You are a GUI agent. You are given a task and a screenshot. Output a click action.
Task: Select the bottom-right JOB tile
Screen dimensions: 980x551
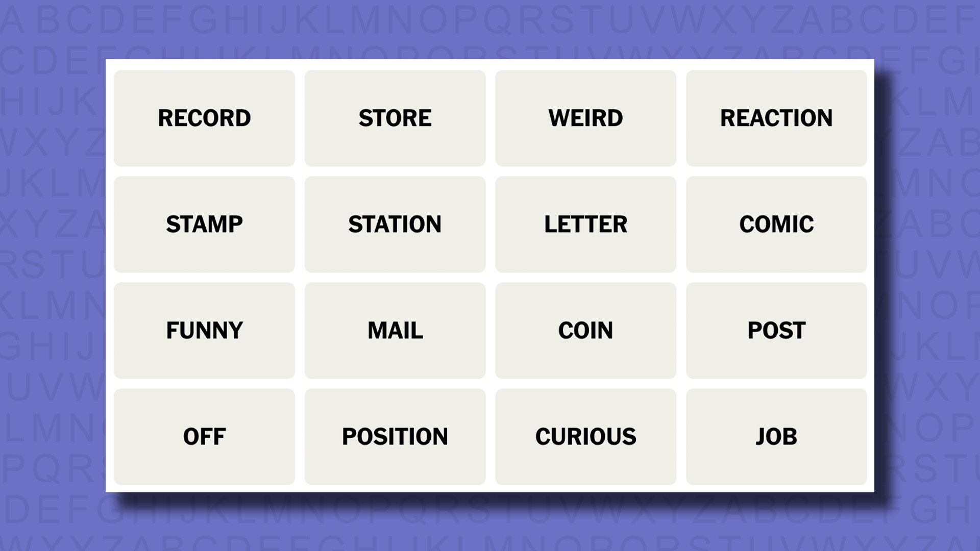(x=775, y=437)
